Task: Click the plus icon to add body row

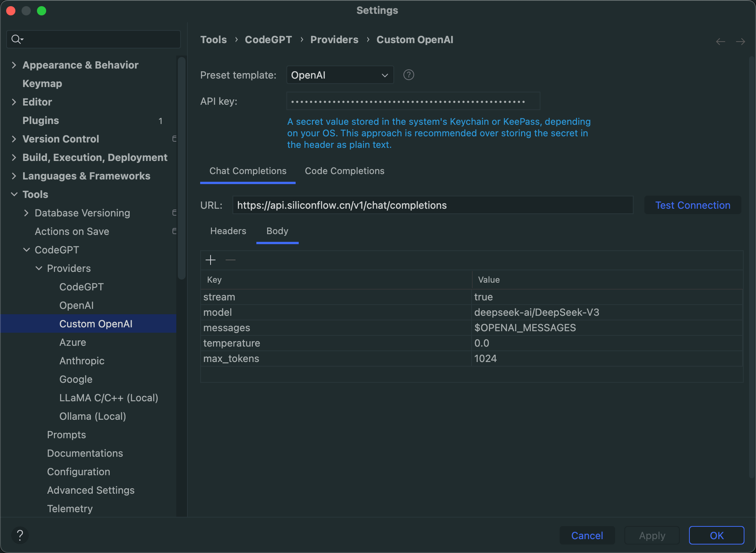Action: [x=211, y=260]
